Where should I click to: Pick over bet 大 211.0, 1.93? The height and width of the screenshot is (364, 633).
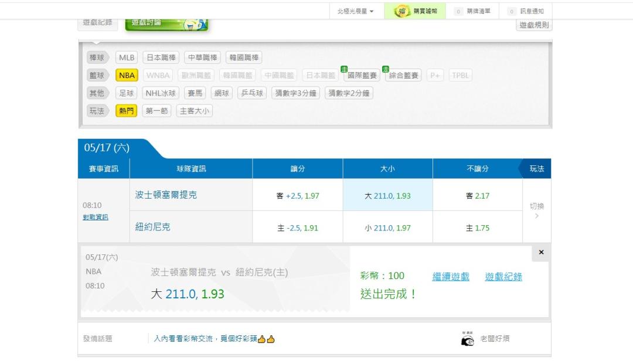point(387,195)
